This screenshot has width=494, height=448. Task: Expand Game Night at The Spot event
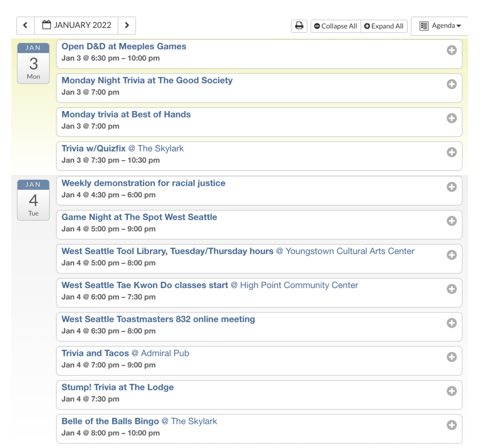[x=452, y=221]
